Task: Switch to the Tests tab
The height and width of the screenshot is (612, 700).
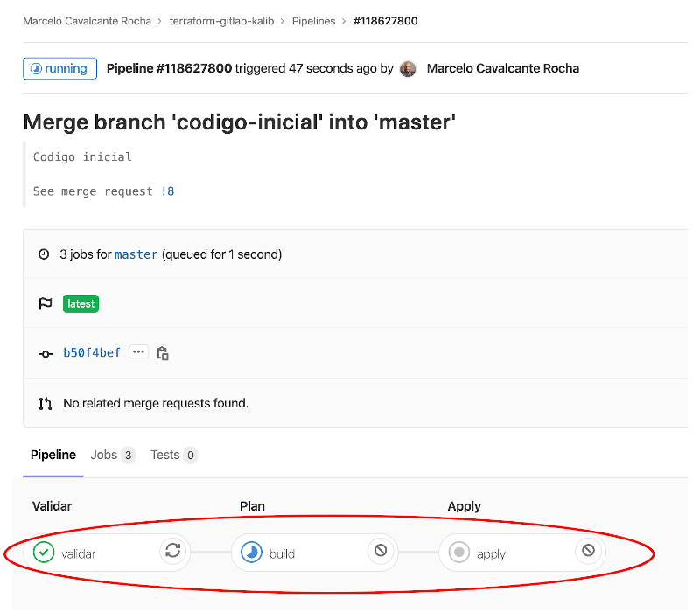Action: (x=173, y=455)
